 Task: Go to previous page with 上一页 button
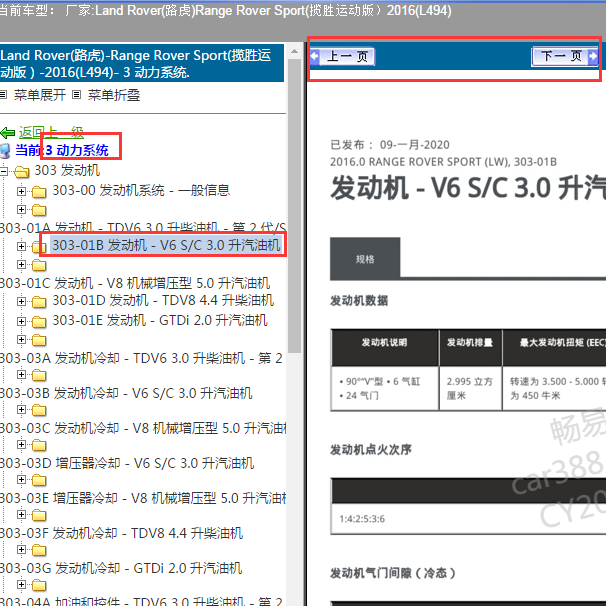pos(342,56)
